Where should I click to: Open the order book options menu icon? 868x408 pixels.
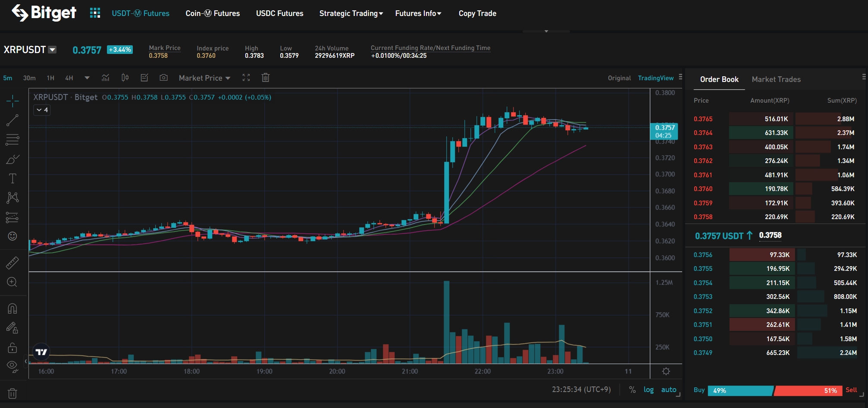click(864, 77)
